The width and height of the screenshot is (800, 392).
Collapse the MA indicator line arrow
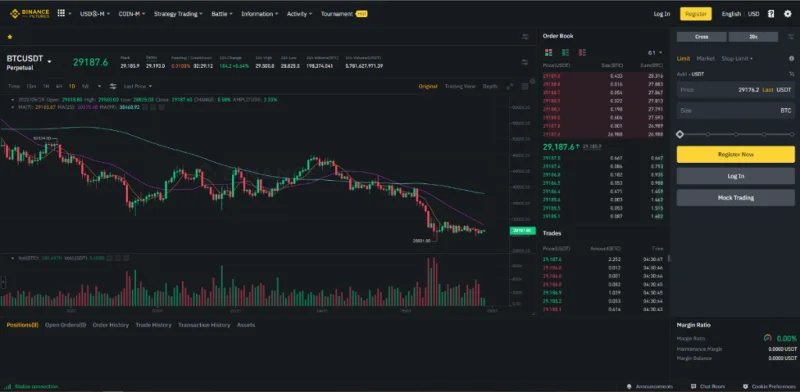click(13, 107)
